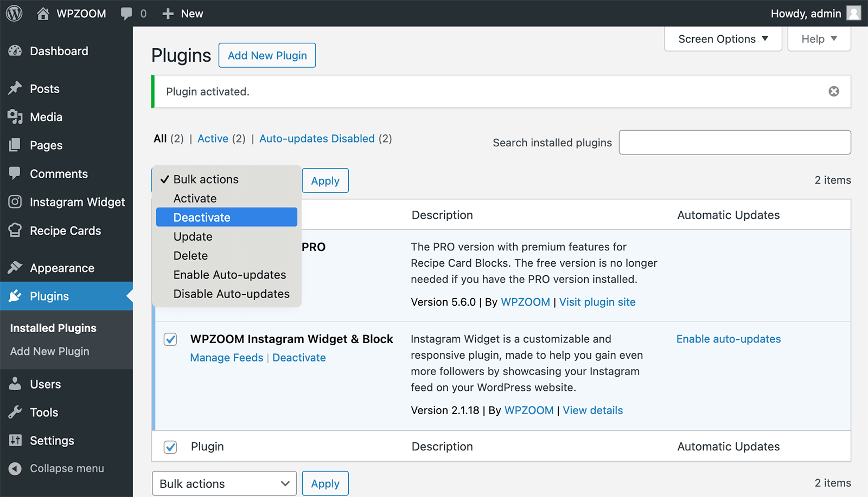Click the WPZOOM Instagram Widget & Block title
The width and height of the screenshot is (868, 497).
292,339
